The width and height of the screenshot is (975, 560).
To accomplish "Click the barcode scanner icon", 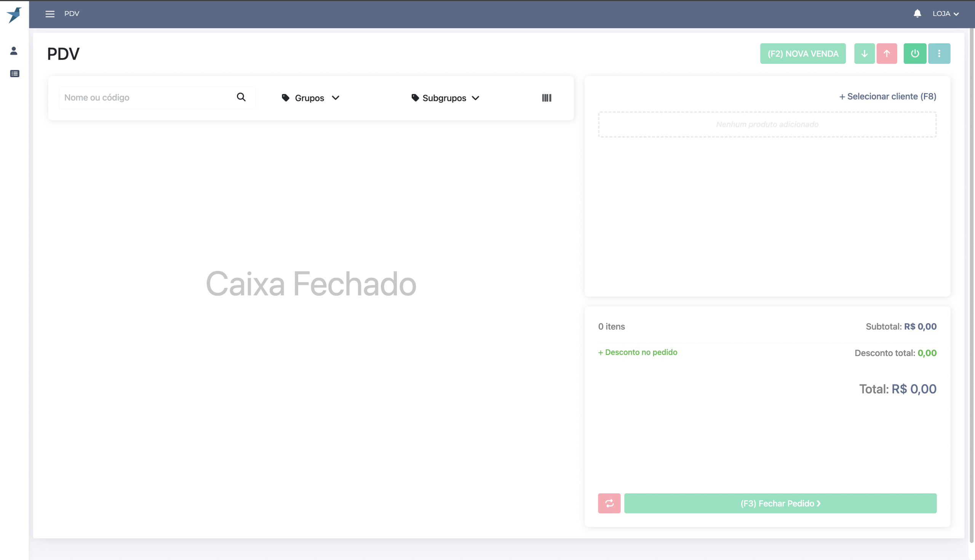I will [x=547, y=98].
